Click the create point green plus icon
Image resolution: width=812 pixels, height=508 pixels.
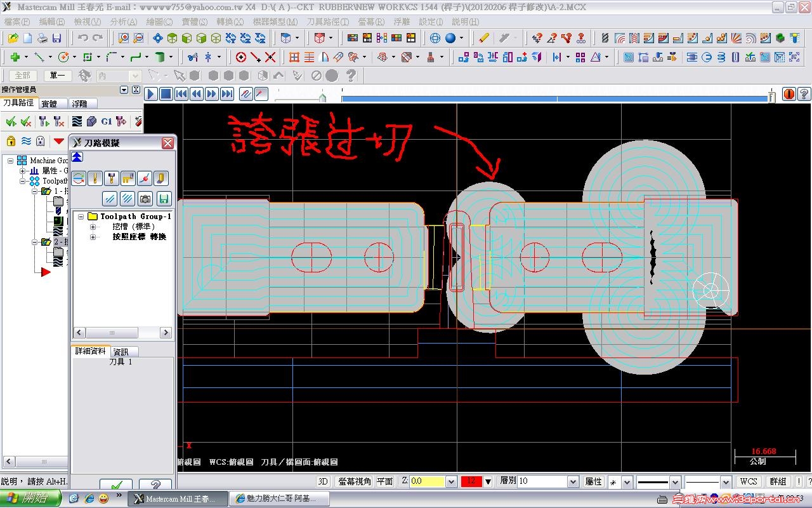pyautogui.click(x=15, y=57)
